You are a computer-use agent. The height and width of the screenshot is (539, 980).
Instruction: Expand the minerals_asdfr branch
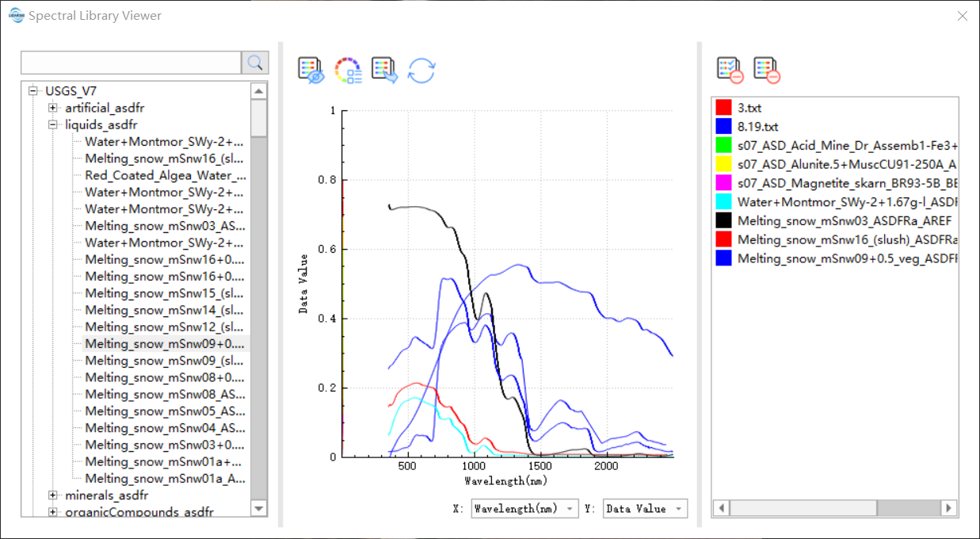pos(51,495)
